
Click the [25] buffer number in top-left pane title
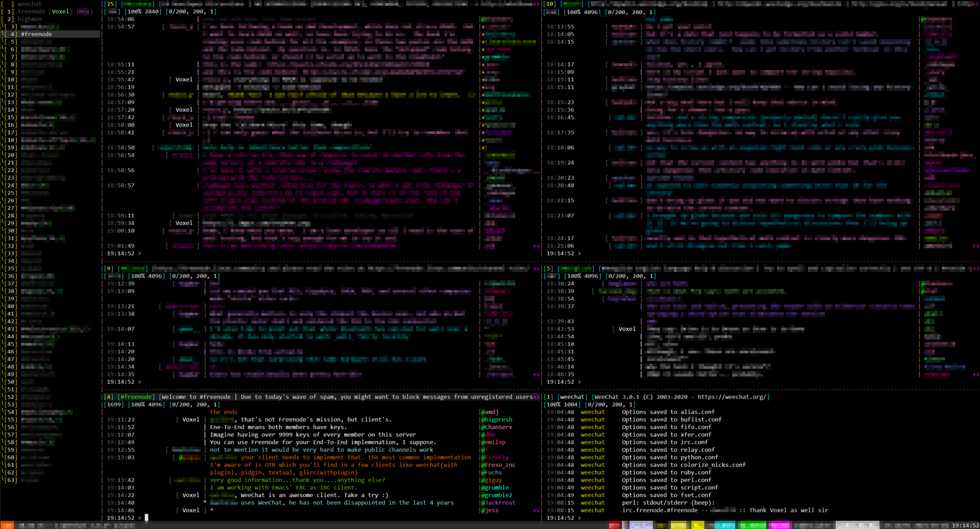click(x=111, y=4)
